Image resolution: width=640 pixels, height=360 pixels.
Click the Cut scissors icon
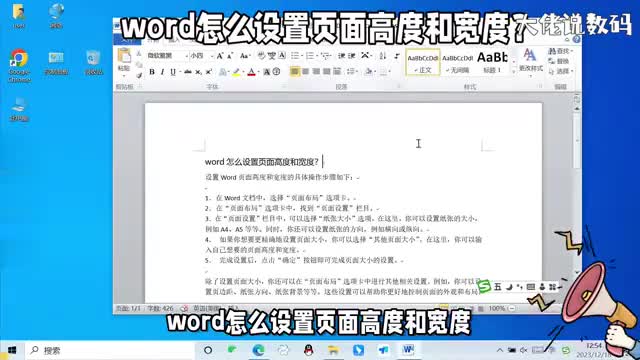point(139,54)
